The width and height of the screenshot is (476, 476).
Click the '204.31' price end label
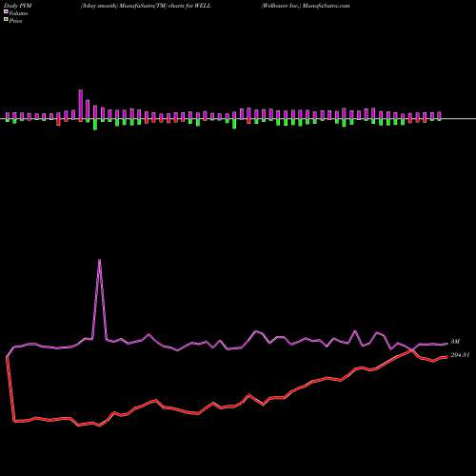point(460,355)
